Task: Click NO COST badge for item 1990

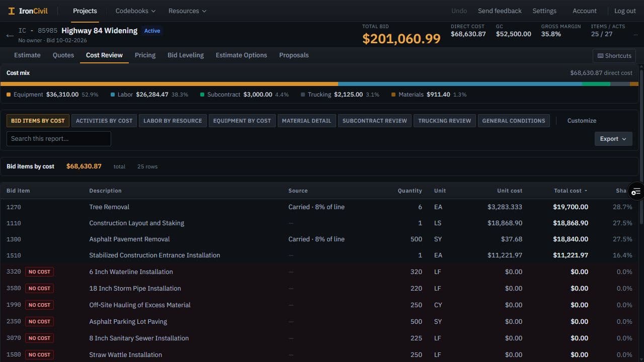Action: (x=39, y=305)
